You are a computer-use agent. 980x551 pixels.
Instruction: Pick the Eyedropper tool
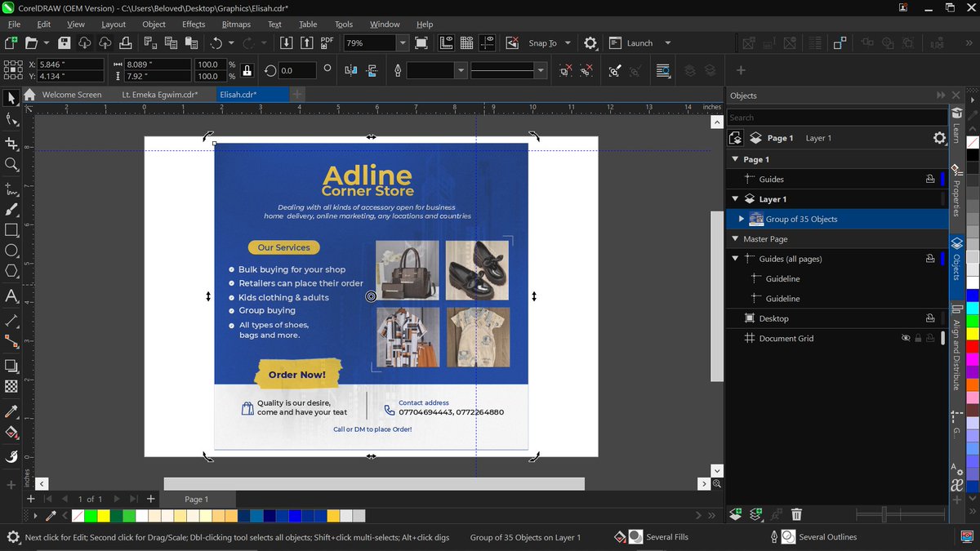click(x=11, y=411)
